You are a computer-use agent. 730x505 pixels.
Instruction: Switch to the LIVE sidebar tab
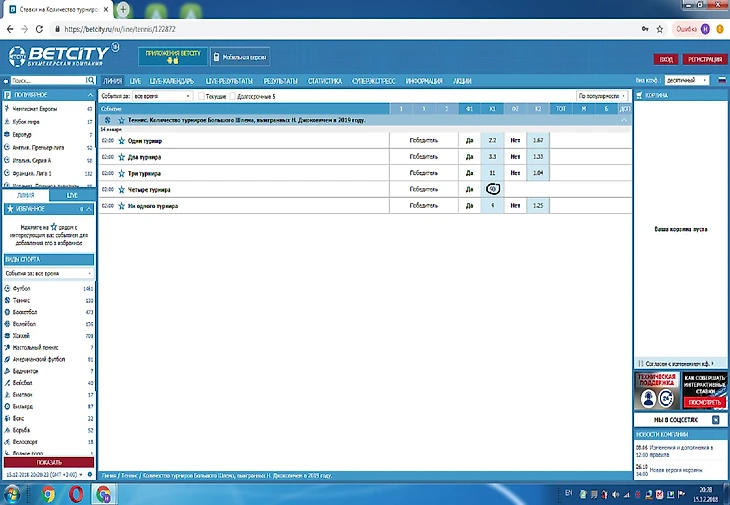coord(72,195)
